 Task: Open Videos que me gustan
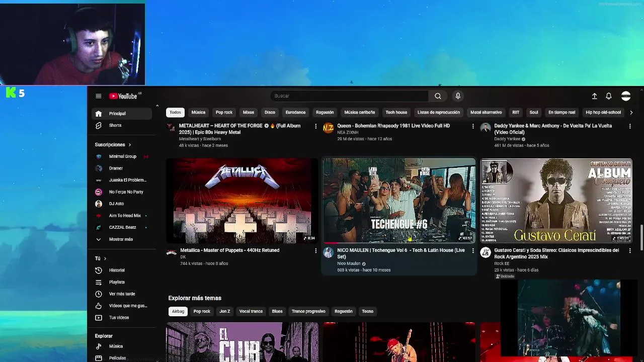pyautogui.click(x=122, y=306)
